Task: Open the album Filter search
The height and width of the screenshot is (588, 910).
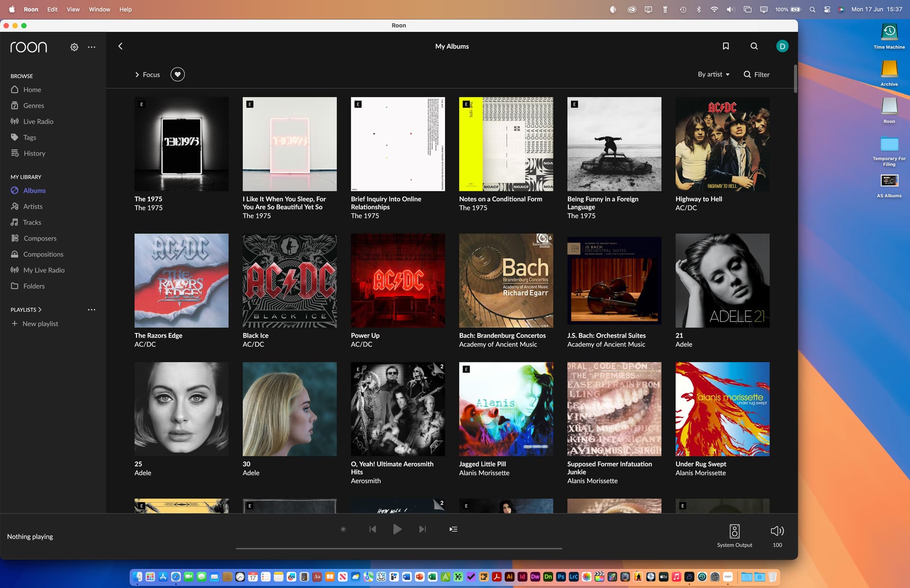Action: [756, 74]
